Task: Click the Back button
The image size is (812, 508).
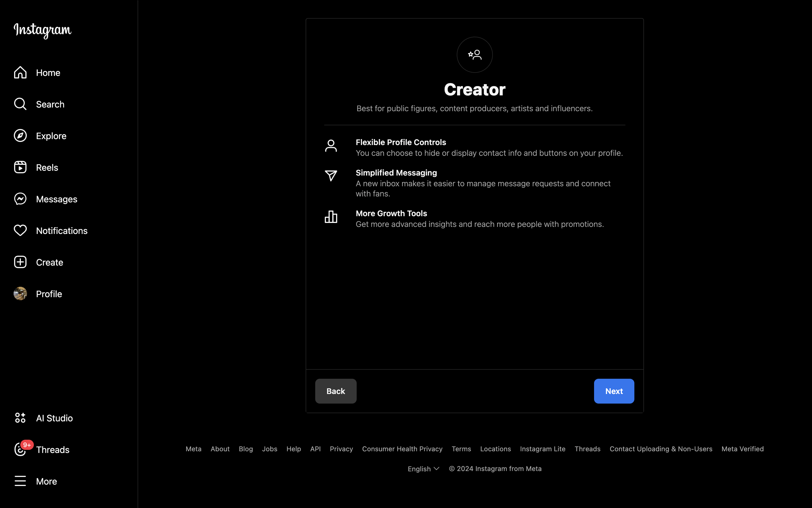Action: pyautogui.click(x=336, y=391)
